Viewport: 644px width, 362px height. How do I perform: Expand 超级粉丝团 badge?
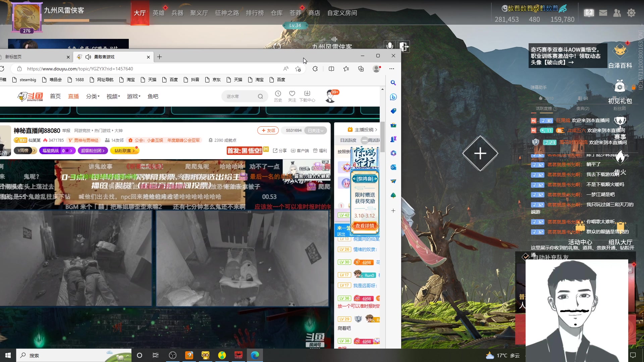[93, 151]
